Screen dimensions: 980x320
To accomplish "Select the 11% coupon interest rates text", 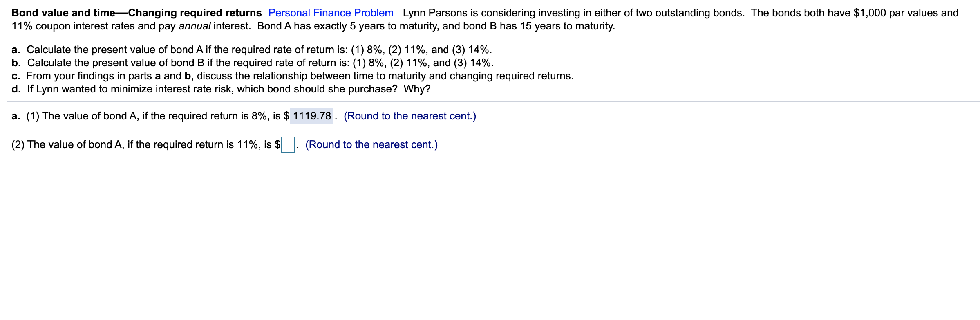I will [74, 27].
